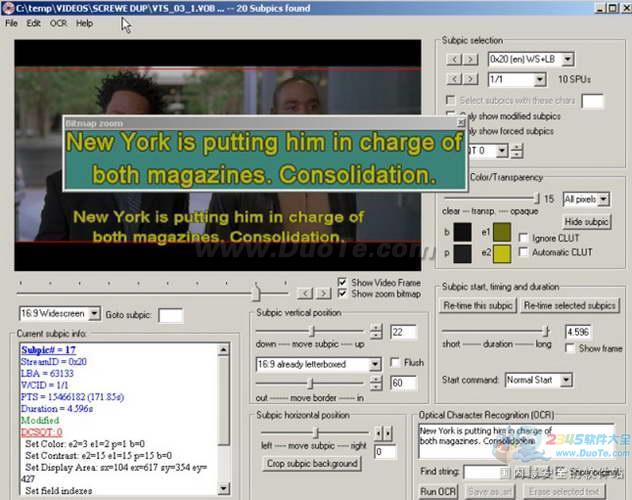
Task: Toggle Show zoom bitmap checkbox
Action: click(342, 293)
